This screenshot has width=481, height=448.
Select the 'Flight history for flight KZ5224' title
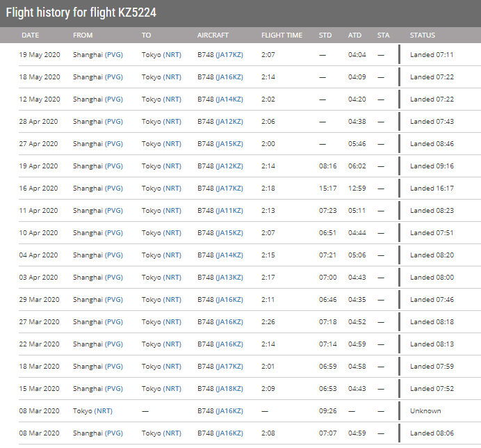point(81,13)
